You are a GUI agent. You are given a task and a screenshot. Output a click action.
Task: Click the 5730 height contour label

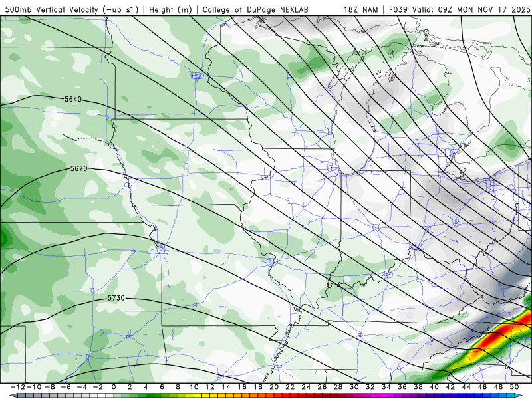point(116,298)
